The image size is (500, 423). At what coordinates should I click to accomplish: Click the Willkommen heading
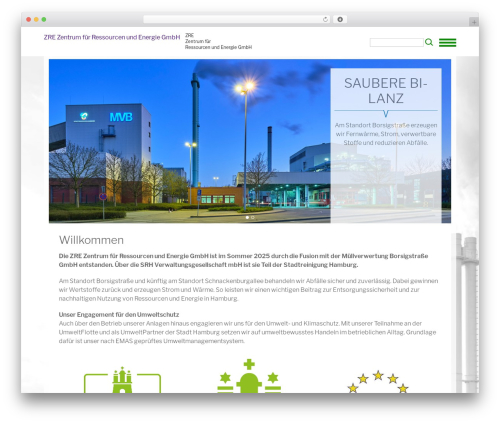pos(91,240)
